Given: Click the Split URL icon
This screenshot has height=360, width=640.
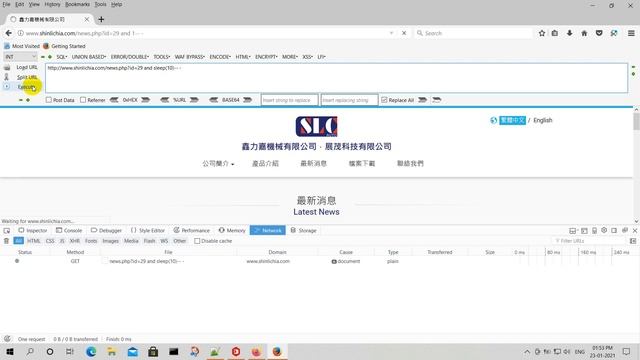Looking at the screenshot, I should (7, 77).
